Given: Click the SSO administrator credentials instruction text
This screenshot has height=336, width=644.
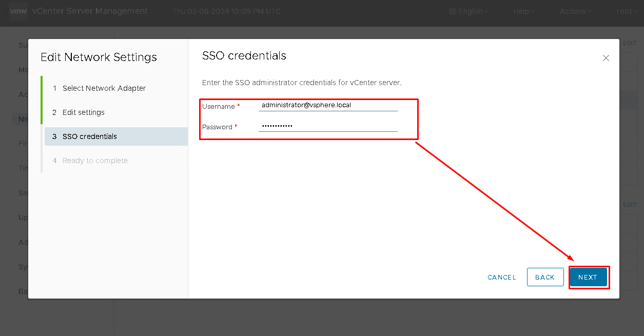Looking at the screenshot, I should point(302,83).
